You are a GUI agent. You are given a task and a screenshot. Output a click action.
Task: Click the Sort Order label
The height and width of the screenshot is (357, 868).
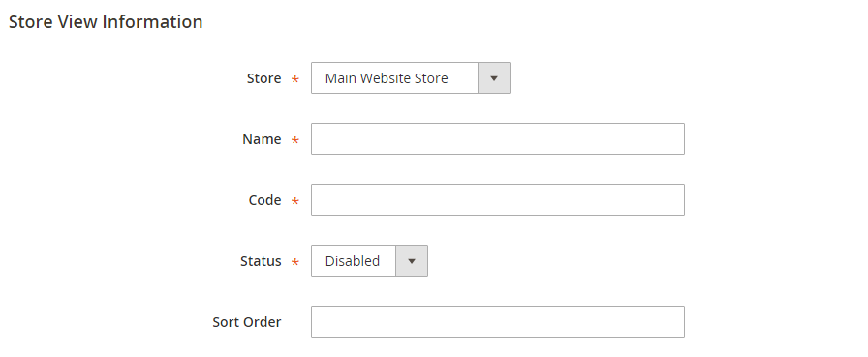click(x=247, y=321)
